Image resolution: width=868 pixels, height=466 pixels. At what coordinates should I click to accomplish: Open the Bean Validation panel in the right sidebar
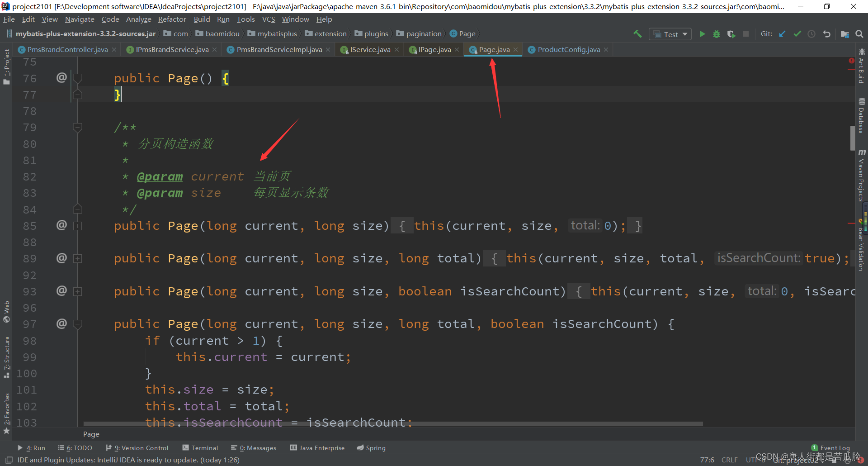862,245
